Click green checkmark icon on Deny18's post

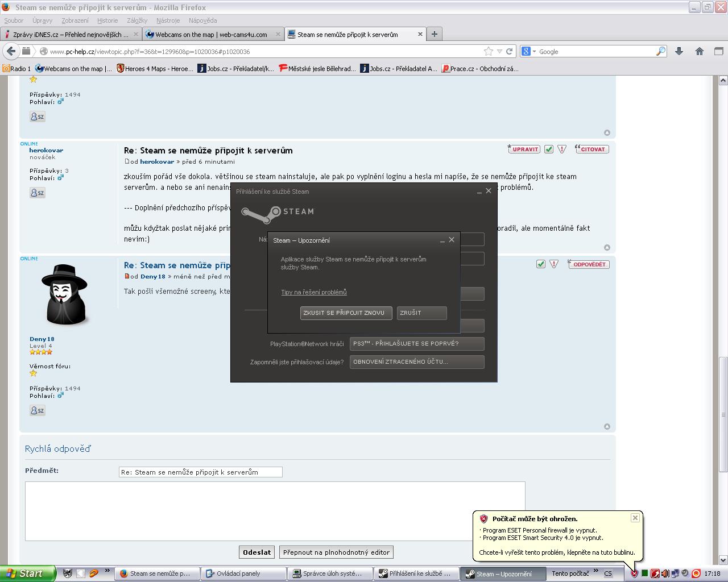coord(541,264)
